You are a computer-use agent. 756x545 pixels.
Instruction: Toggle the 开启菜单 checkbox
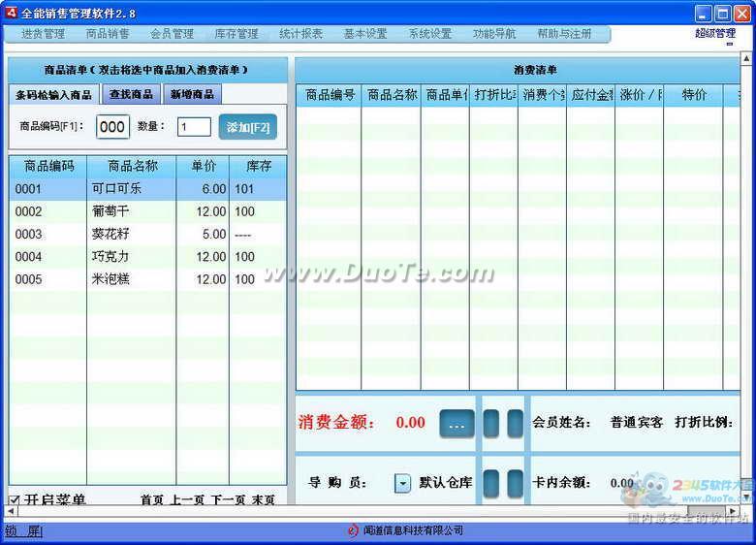click(x=14, y=500)
